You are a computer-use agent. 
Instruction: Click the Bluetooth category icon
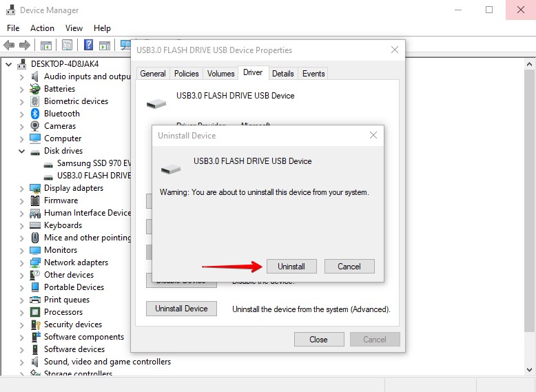[35, 114]
